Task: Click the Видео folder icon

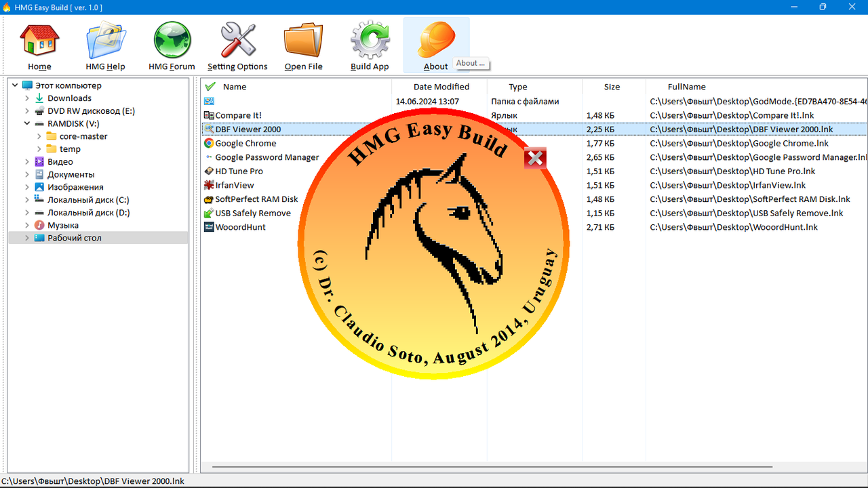Action: (39, 161)
